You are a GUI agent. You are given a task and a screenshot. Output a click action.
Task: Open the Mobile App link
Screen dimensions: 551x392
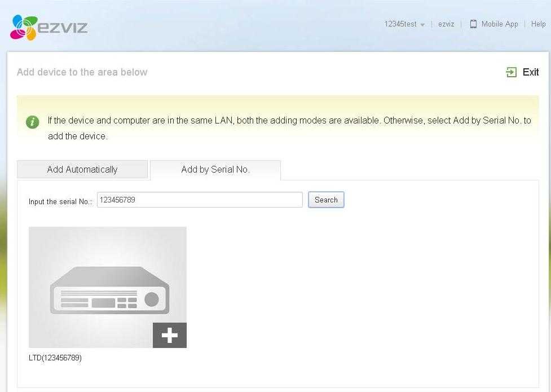[499, 24]
